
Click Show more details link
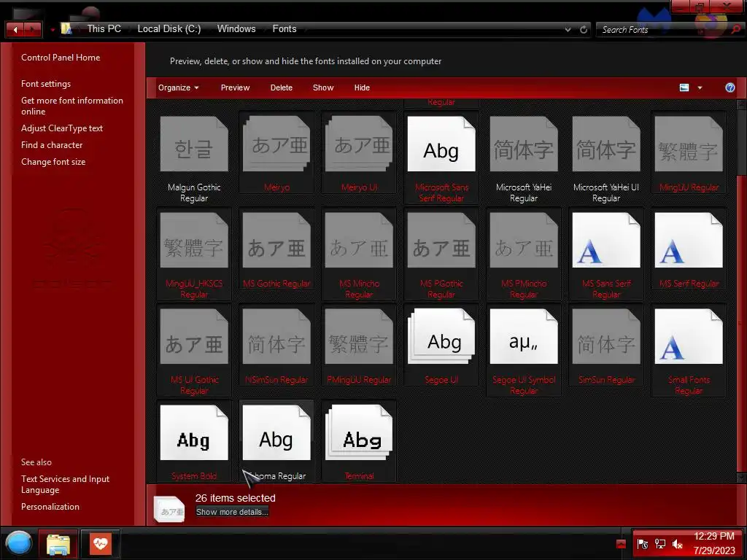pos(232,512)
